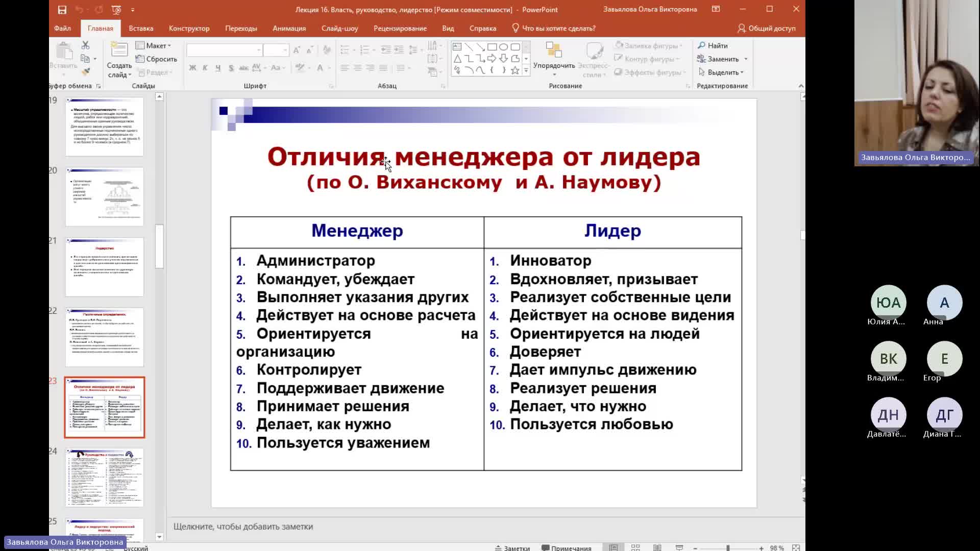Select the down arrow block shape

[x=504, y=58]
